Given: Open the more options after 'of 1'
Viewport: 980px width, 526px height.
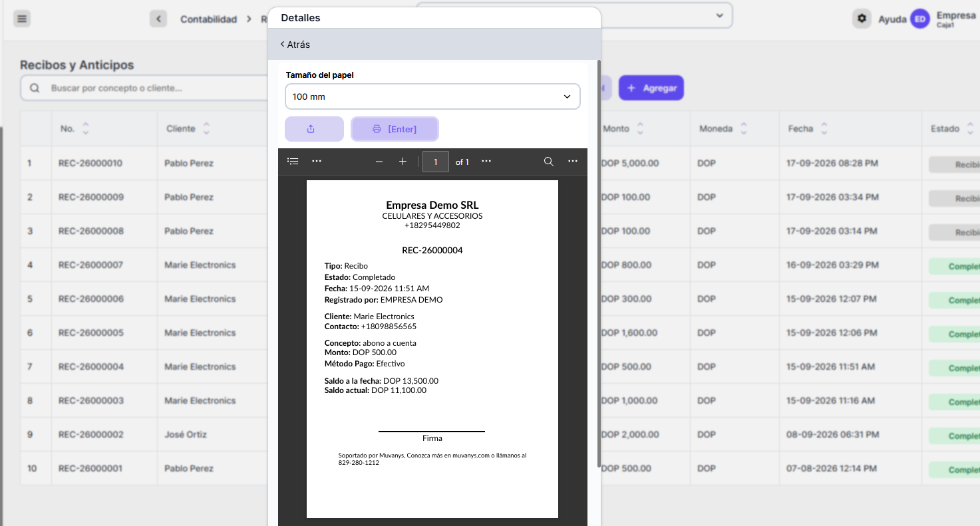Looking at the screenshot, I should tap(486, 162).
